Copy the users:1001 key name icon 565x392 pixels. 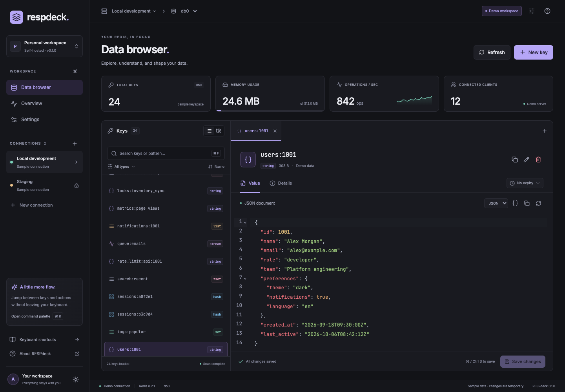[x=515, y=160]
